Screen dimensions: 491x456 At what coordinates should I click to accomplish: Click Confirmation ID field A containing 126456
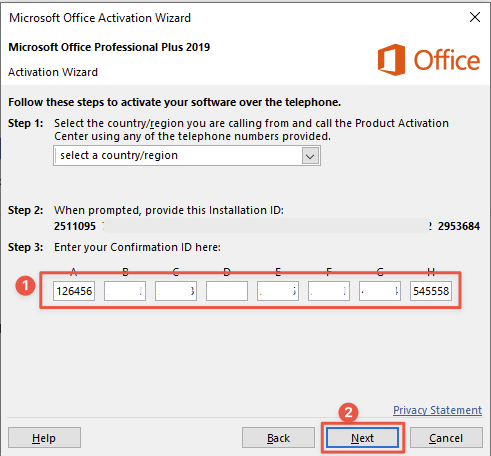pyautogui.click(x=74, y=291)
